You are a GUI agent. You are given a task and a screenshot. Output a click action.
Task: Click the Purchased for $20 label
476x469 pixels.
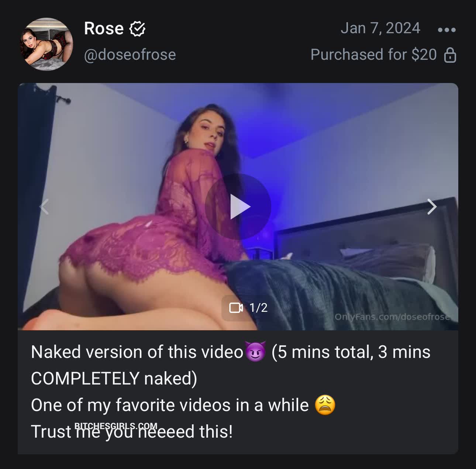point(373,55)
